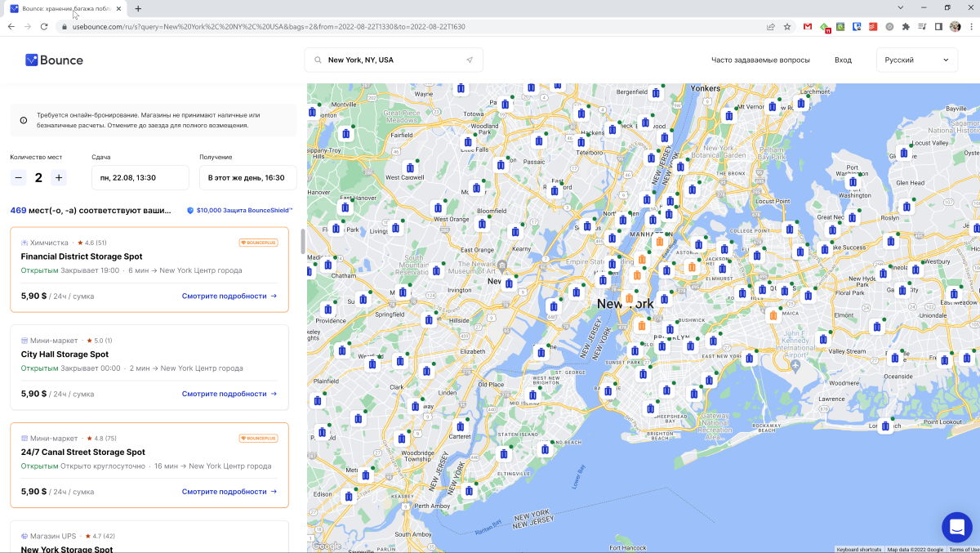Close the Bounce browser tab

tap(119, 8)
